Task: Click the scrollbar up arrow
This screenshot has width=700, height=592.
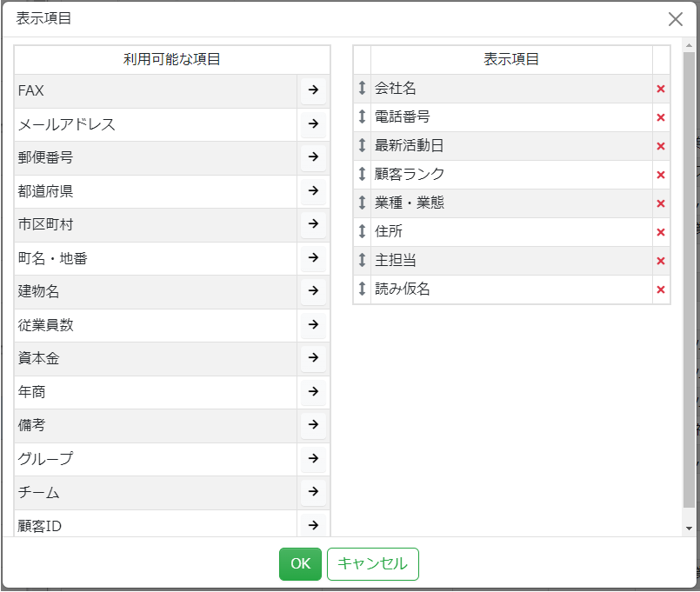Action: coord(689,45)
